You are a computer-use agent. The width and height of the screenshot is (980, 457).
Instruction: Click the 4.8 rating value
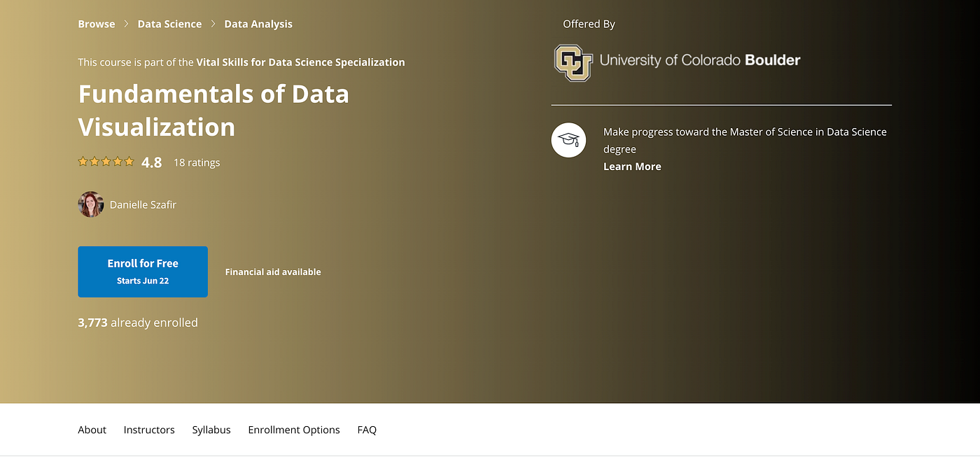pos(151,162)
